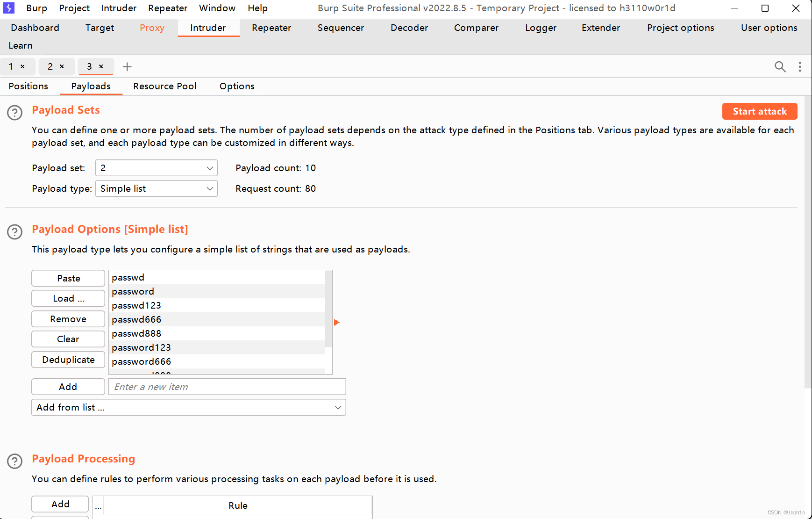Go to the Options sub-tab
Viewport: 812px width, 519px height.
pyautogui.click(x=237, y=86)
